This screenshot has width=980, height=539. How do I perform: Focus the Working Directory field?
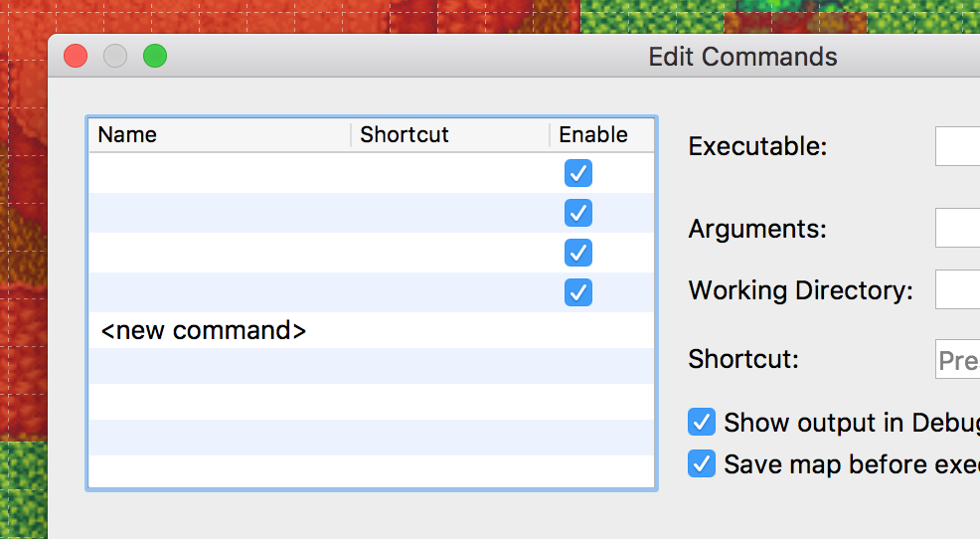957,288
